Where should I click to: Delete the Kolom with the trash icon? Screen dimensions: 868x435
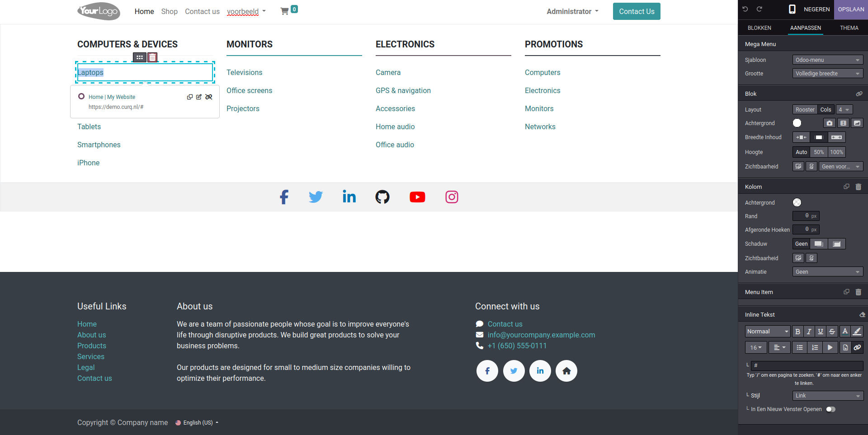click(x=859, y=187)
